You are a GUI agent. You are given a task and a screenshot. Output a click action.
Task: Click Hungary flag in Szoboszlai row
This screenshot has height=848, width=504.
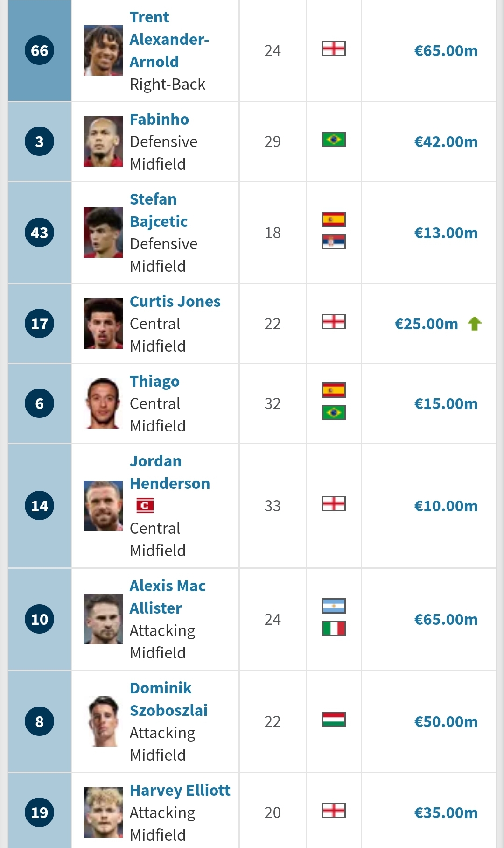[334, 719]
